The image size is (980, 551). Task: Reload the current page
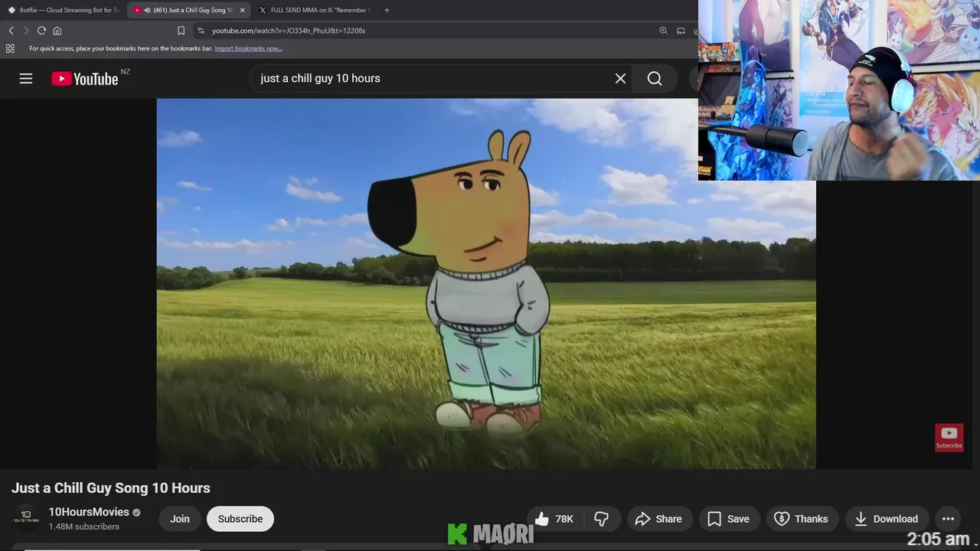[x=41, y=31]
